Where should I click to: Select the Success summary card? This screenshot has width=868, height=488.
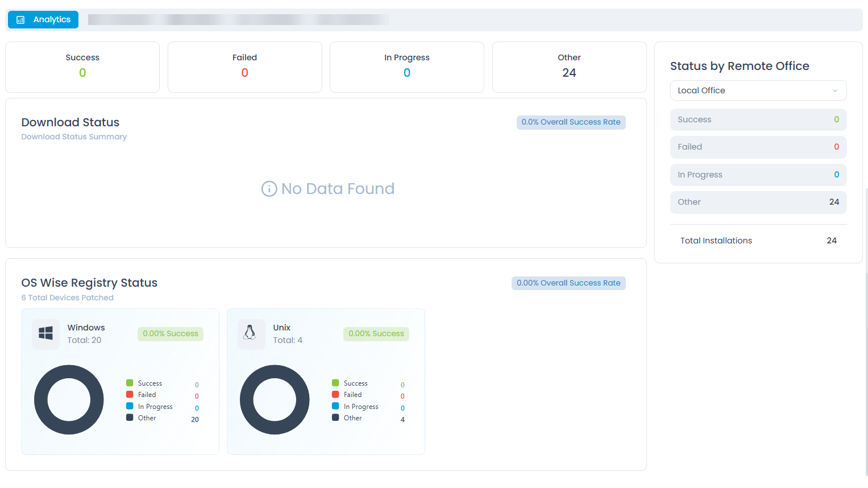click(x=82, y=67)
